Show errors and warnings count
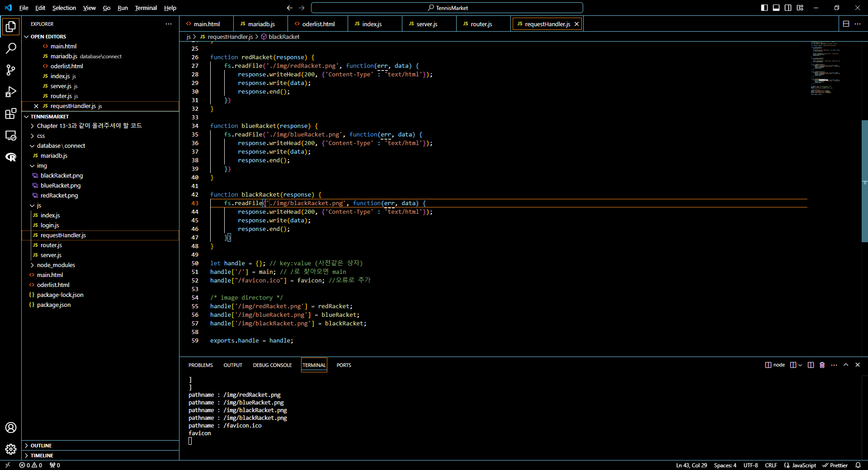Image resolution: width=868 pixels, height=470 pixels. [31, 465]
